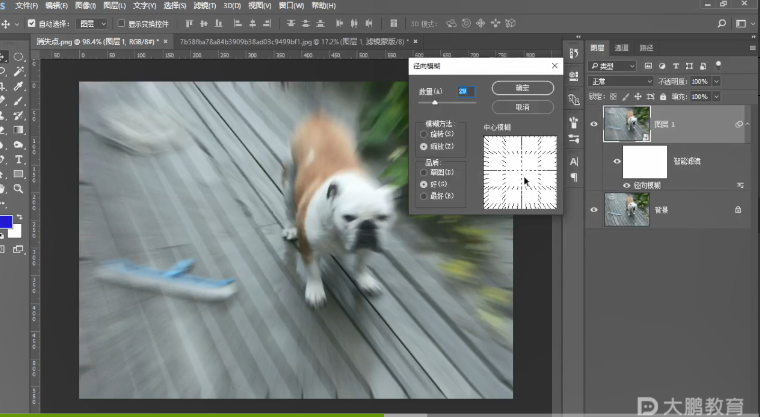Open the History panel icon

click(x=574, y=53)
